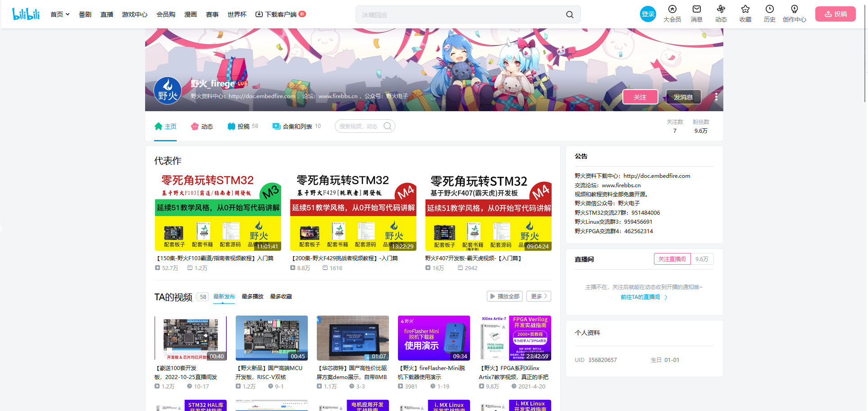Screen dimensions: 868x411
Task: Click the 58 video count badge
Action: tap(203, 297)
